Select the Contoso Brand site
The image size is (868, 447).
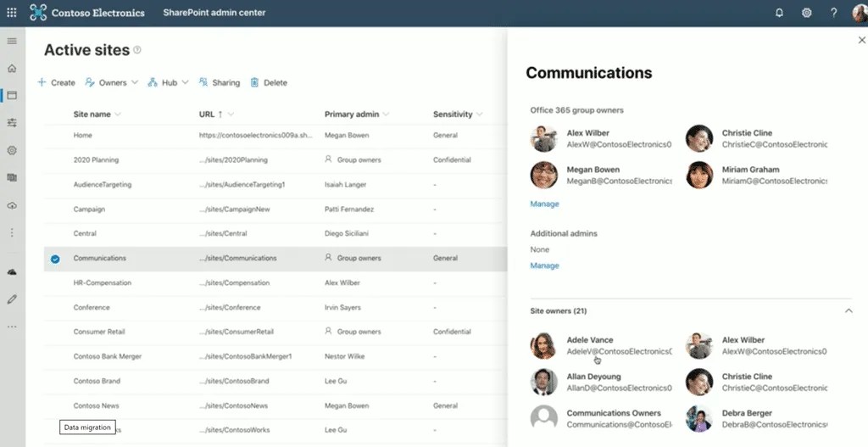[x=275, y=381]
